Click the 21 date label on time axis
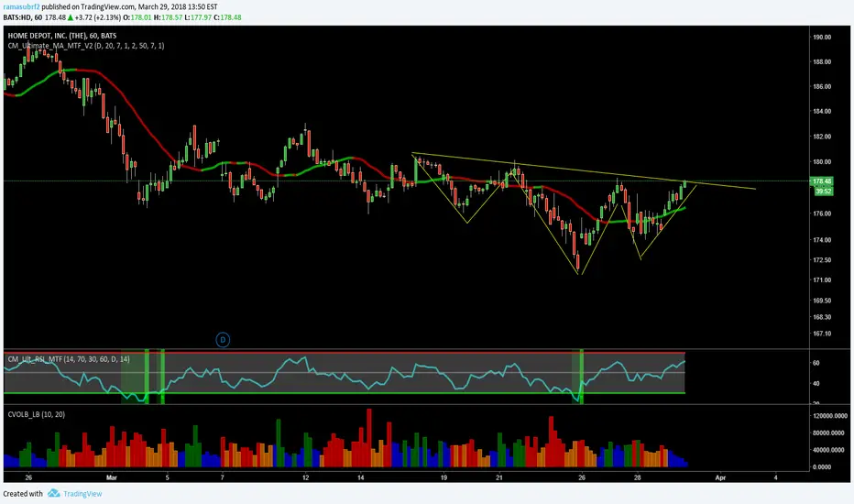 (498, 477)
